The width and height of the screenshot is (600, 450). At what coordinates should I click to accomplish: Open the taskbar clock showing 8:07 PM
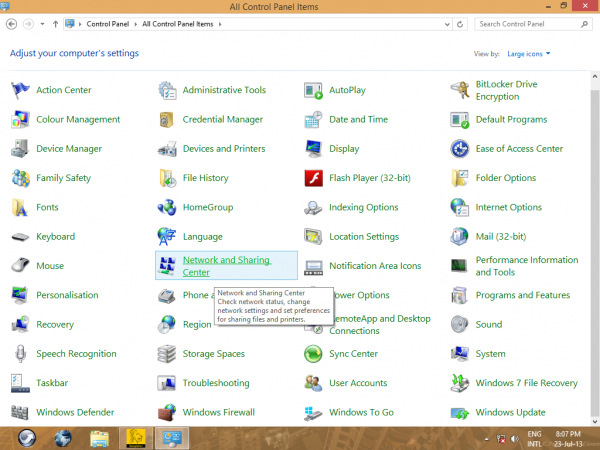tap(568, 439)
